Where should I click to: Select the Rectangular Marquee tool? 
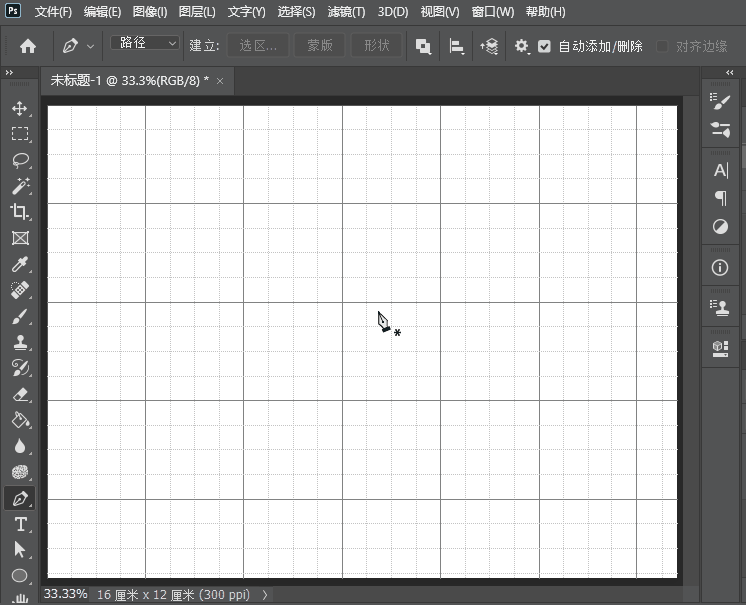coord(20,134)
